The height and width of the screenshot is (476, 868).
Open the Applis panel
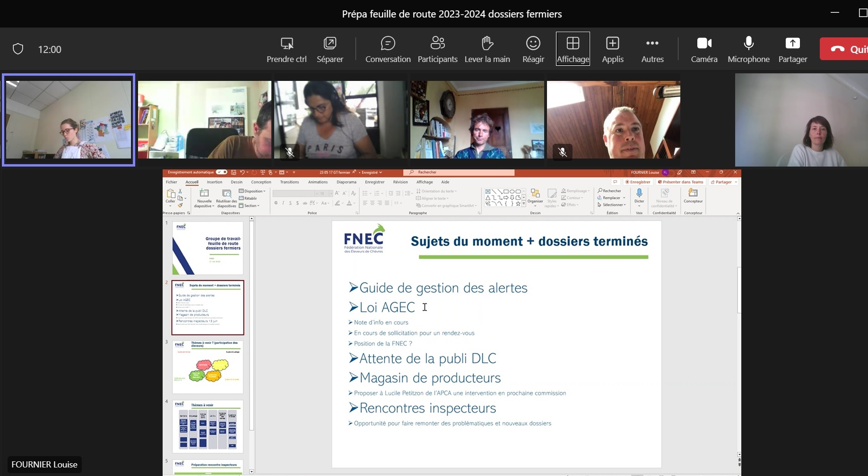tap(612, 49)
